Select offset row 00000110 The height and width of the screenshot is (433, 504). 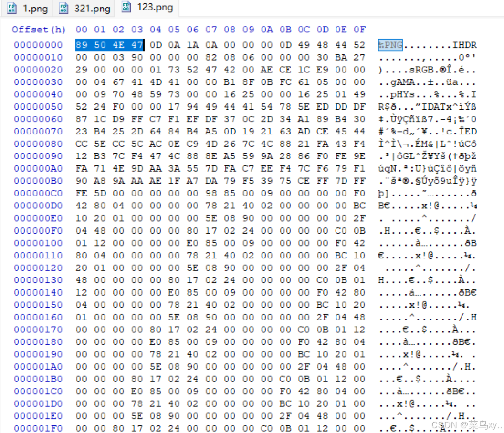point(38,256)
